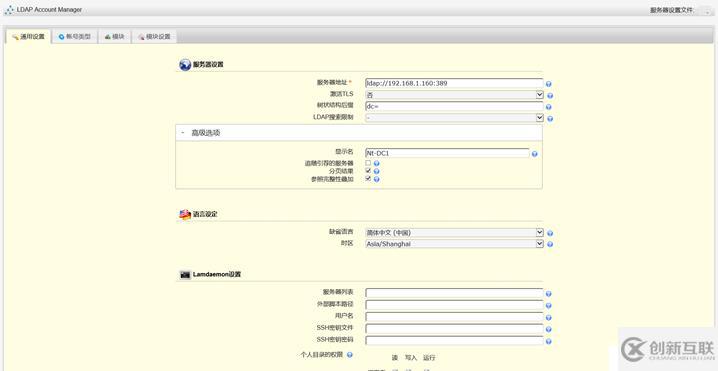
Task: Click the 服务器地址 label text
Action: click(x=332, y=82)
